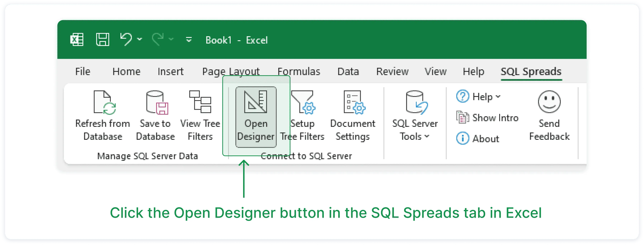Open the View Tree Filters tool

point(200,102)
